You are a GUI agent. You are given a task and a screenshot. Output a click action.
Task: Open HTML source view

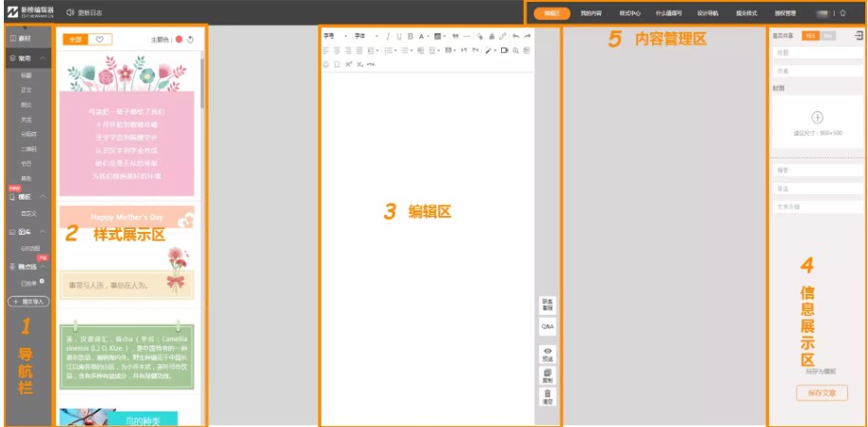click(x=372, y=65)
